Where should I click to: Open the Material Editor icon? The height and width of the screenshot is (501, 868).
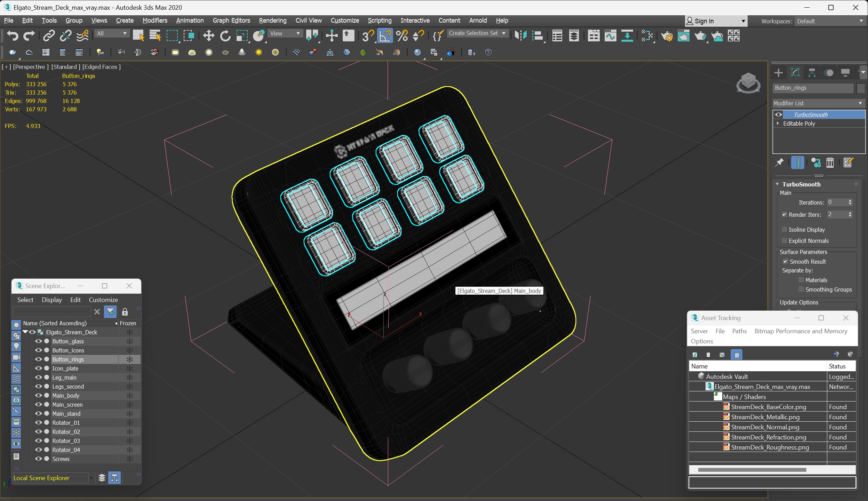[647, 36]
